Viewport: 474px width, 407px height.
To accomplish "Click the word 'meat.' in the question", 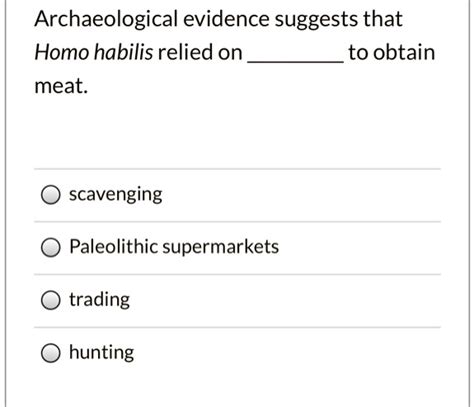I will pyautogui.click(x=61, y=86).
